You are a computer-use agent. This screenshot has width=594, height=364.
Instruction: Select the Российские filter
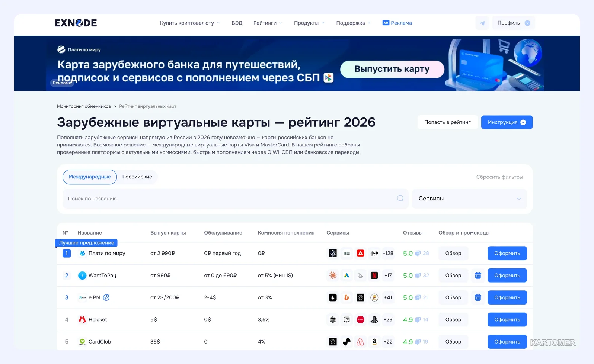(137, 177)
